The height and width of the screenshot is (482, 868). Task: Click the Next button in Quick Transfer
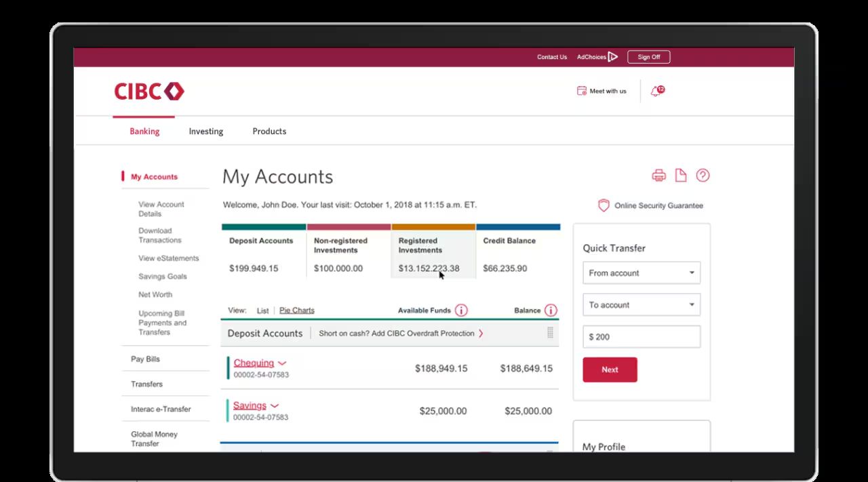(610, 369)
